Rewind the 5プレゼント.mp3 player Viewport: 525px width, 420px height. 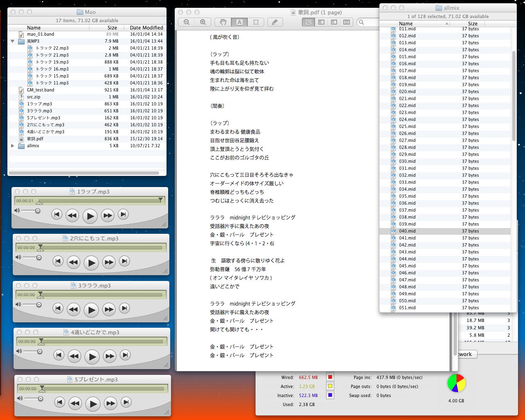point(75,403)
